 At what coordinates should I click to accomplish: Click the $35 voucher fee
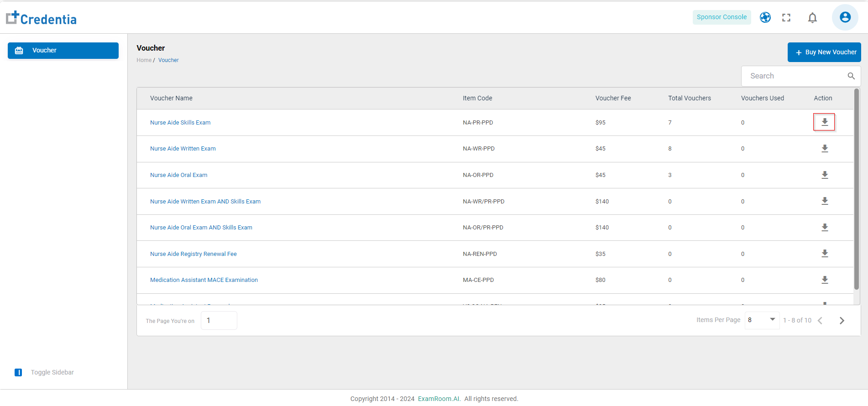point(601,254)
